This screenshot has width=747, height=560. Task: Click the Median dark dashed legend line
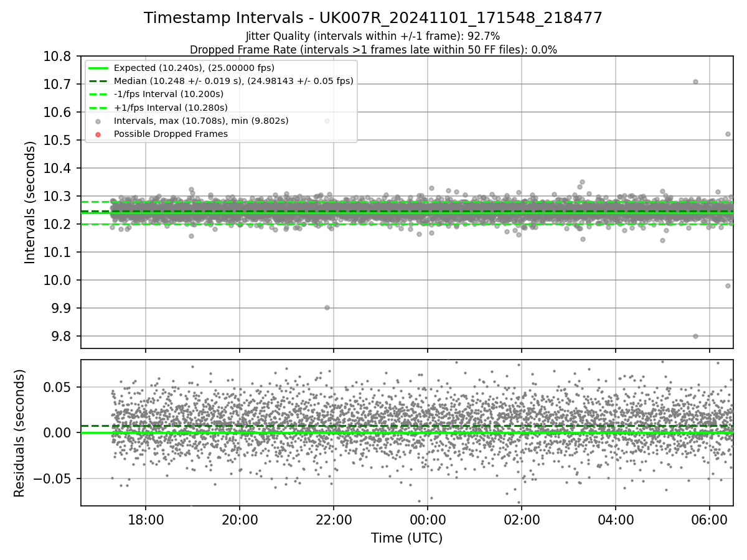98,81
